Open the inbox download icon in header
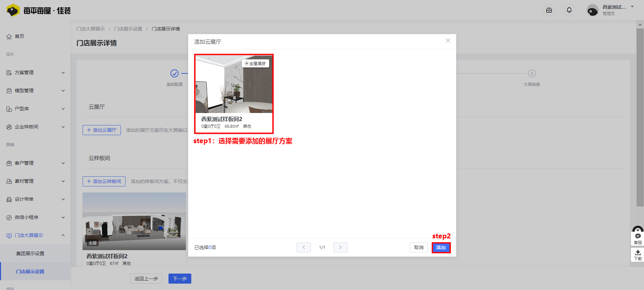644x290 pixels. [549, 10]
